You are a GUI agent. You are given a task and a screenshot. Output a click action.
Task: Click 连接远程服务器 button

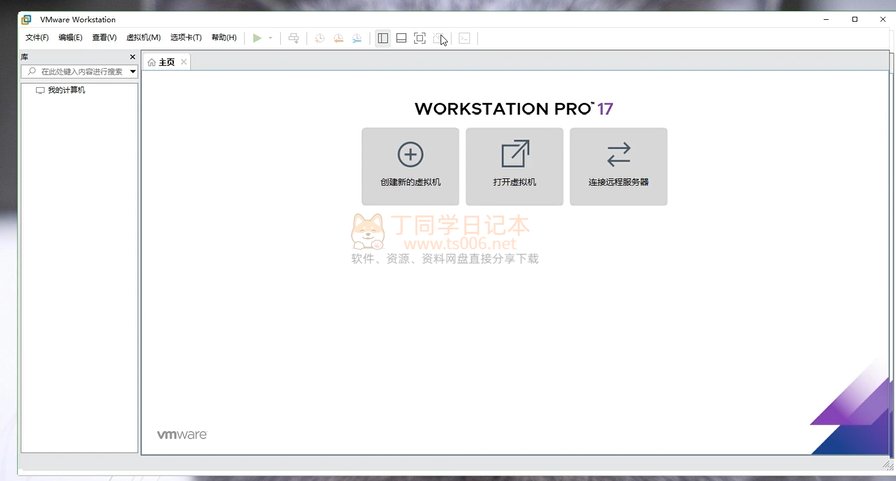[618, 166]
